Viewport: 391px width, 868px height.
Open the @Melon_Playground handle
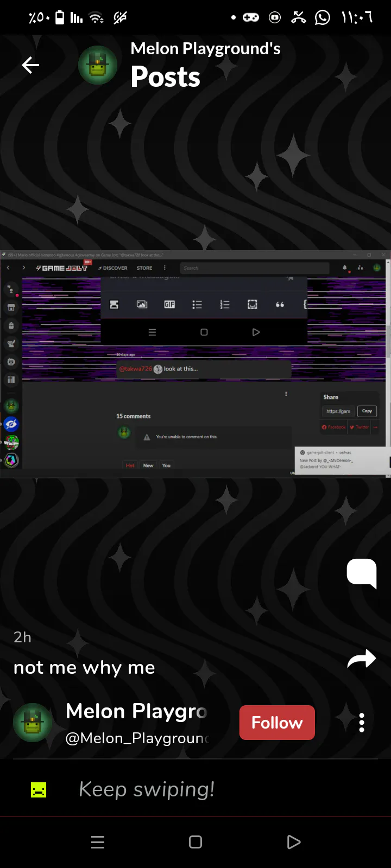click(137, 738)
